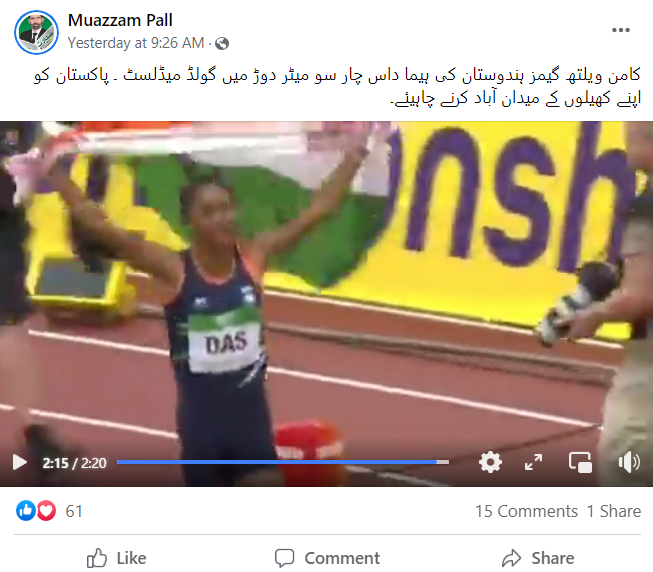Play the video using the play button

[20, 462]
